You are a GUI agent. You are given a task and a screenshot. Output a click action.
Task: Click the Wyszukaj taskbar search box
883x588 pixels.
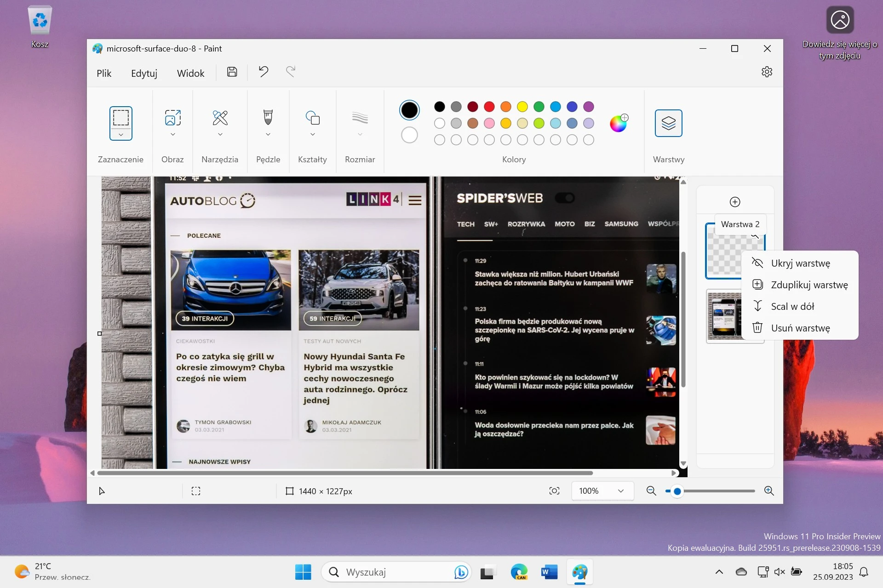click(x=396, y=572)
